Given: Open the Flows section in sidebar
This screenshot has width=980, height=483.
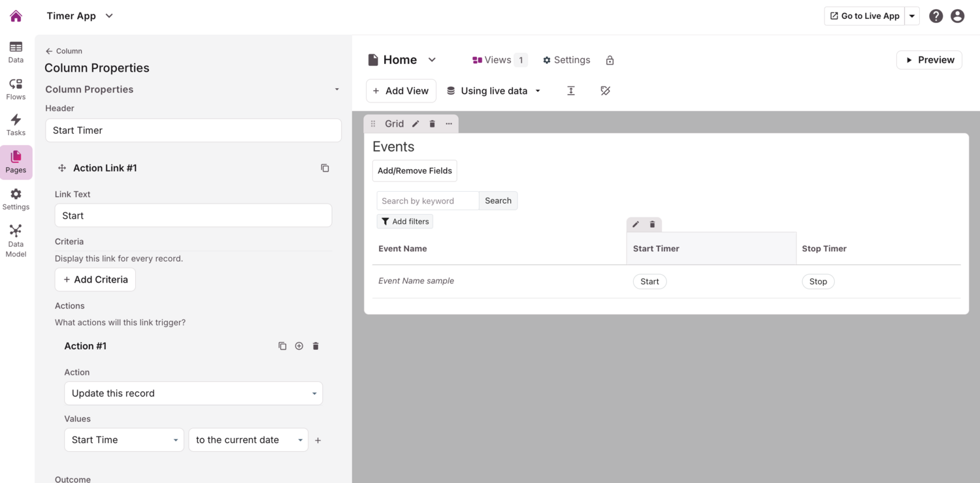Looking at the screenshot, I should click(x=16, y=89).
